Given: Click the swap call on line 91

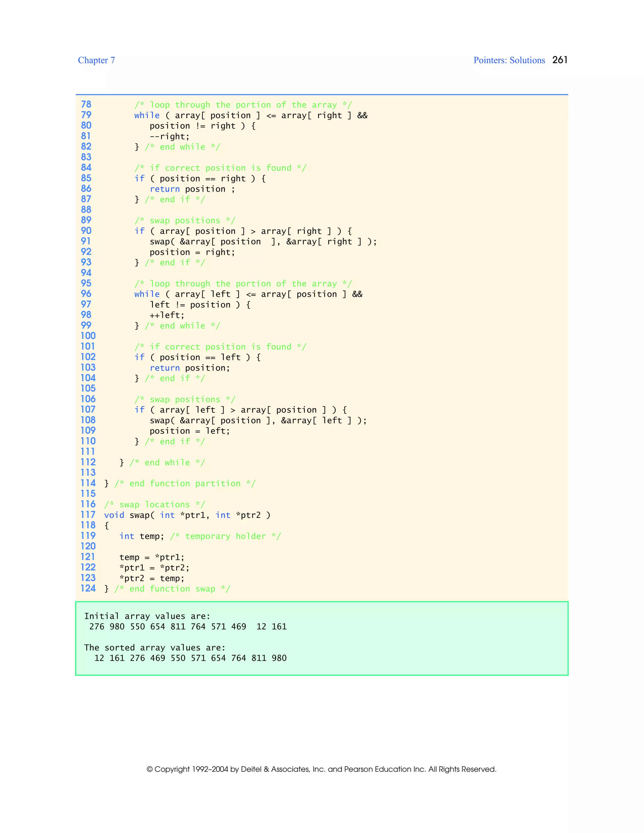Looking at the screenshot, I should pyautogui.click(x=263, y=241).
